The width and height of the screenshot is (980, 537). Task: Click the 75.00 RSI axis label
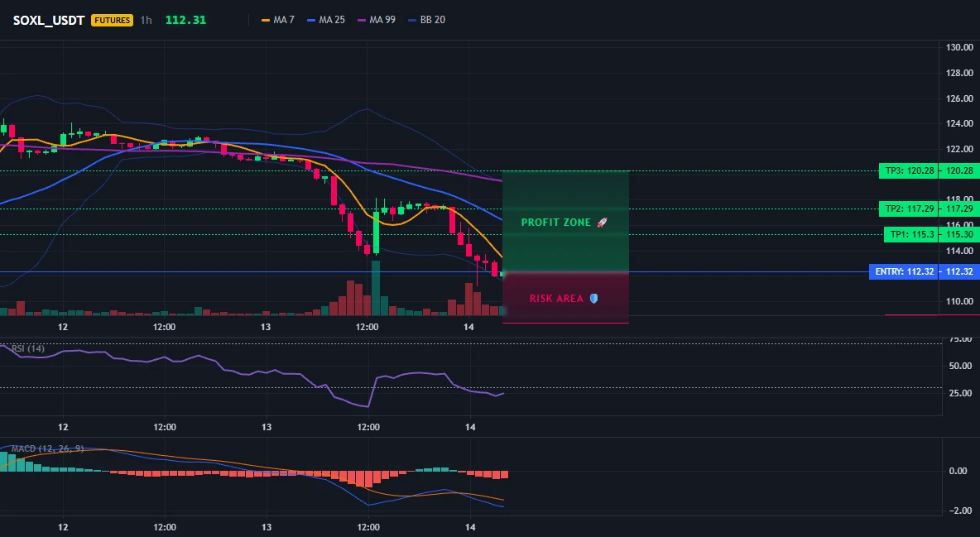[960, 338]
